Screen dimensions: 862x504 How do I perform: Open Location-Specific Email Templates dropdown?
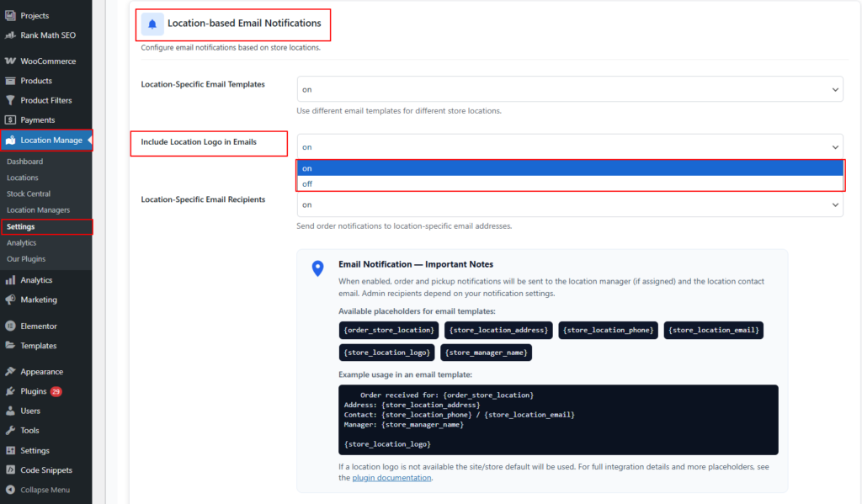(x=569, y=89)
